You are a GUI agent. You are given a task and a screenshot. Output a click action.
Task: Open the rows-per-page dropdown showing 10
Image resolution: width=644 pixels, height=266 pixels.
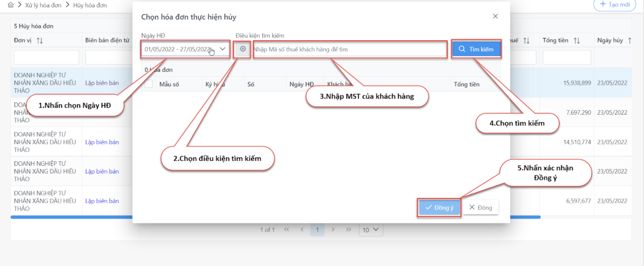[371, 230]
